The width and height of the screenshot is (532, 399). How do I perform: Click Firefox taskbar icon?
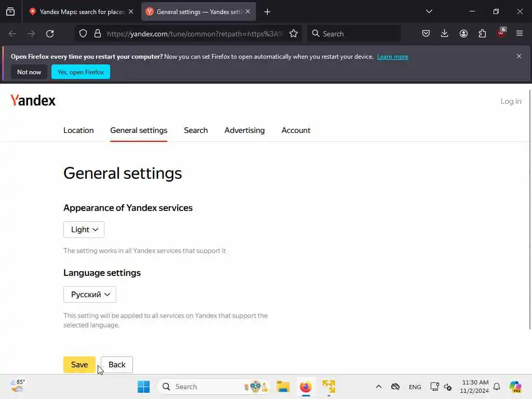[305, 387]
